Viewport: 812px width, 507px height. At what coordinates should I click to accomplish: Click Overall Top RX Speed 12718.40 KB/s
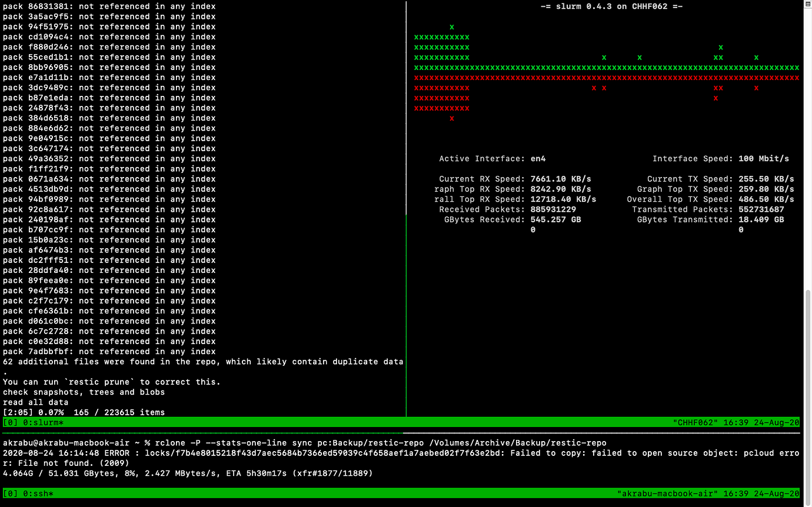tap(563, 199)
